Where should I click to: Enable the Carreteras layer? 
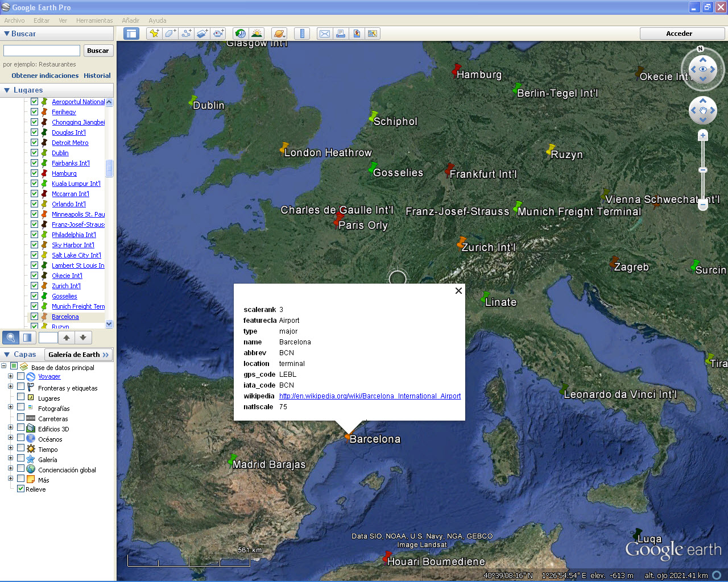[x=21, y=418]
